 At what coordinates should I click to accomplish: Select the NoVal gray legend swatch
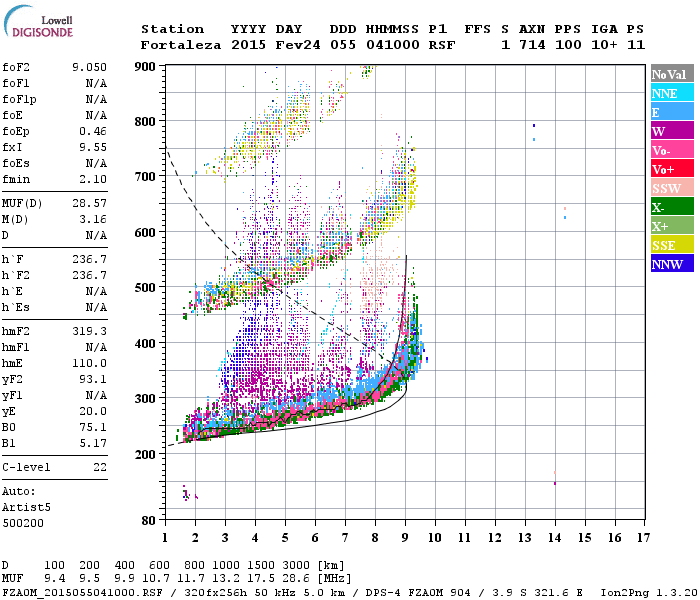coord(672,74)
